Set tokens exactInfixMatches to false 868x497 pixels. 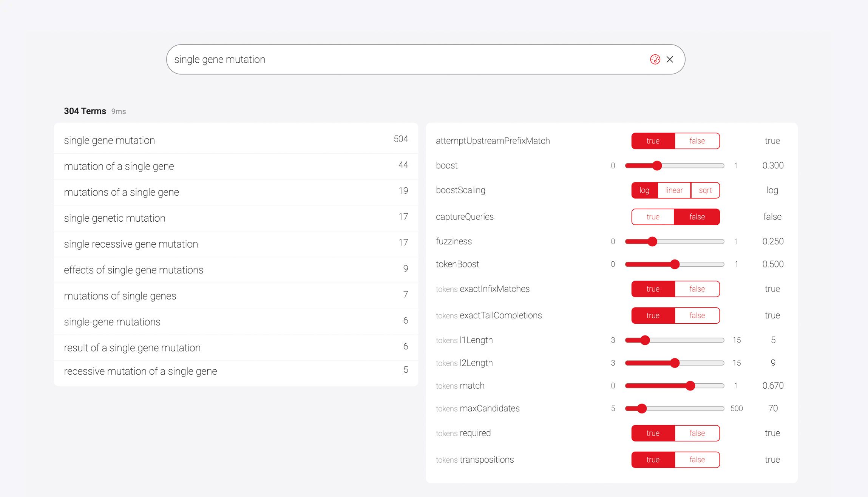click(697, 289)
